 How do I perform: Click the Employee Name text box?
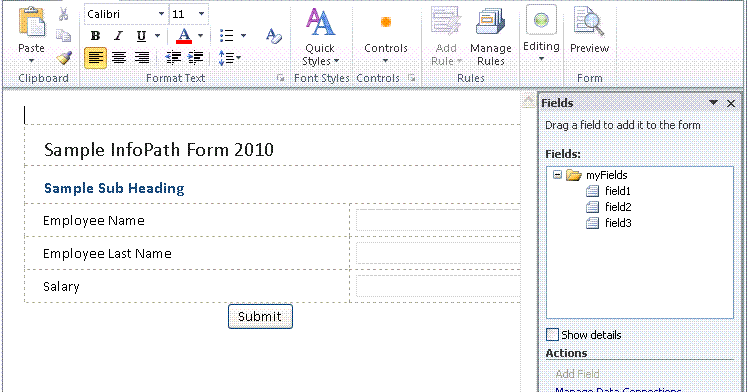tap(438, 220)
